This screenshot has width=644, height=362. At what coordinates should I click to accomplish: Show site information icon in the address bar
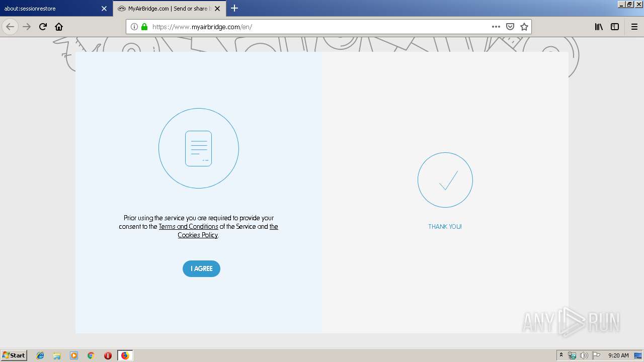pyautogui.click(x=134, y=27)
